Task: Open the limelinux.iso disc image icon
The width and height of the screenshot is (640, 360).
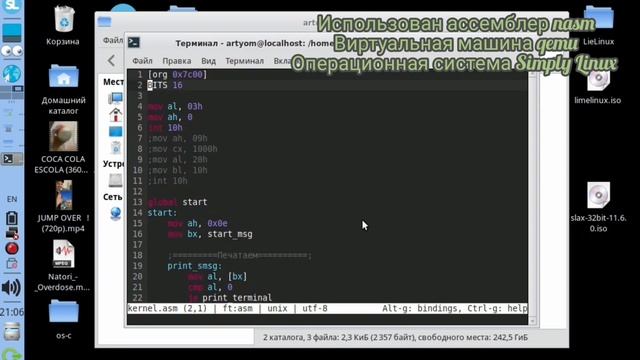Action: coord(598,79)
